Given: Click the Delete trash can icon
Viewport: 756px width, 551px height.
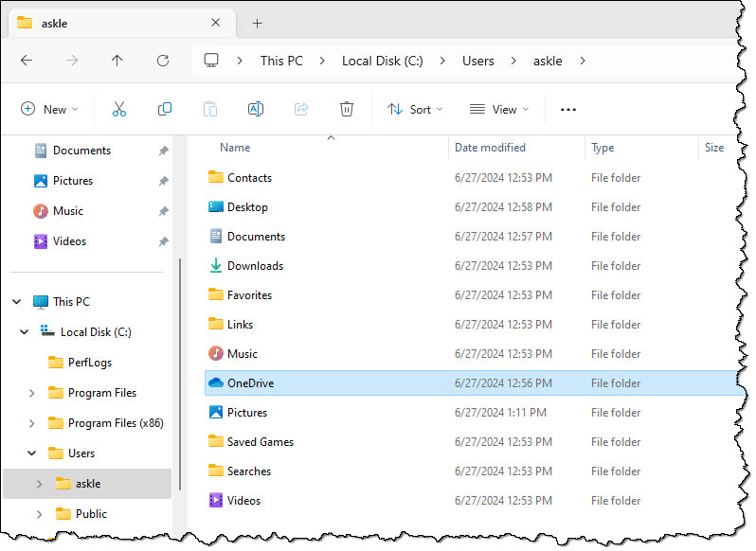Looking at the screenshot, I should click(347, 109).
